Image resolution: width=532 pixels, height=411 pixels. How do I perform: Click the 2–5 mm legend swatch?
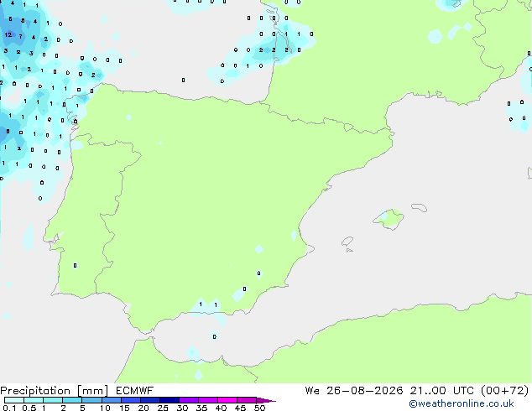[x=72, y=400]
